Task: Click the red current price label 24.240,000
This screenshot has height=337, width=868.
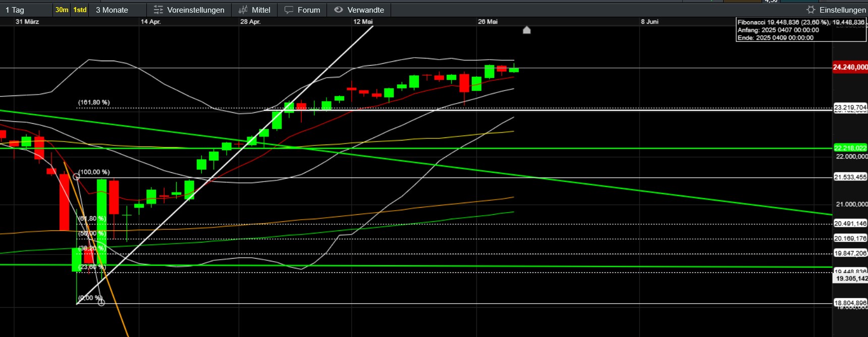Action: (850, 67)
